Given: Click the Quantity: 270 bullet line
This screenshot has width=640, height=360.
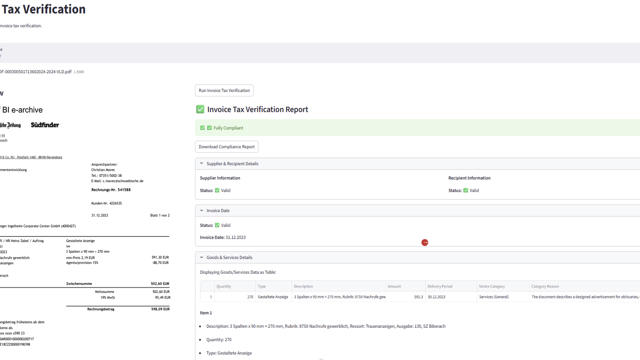Looking at the screenshot, I should click(219, 340).
